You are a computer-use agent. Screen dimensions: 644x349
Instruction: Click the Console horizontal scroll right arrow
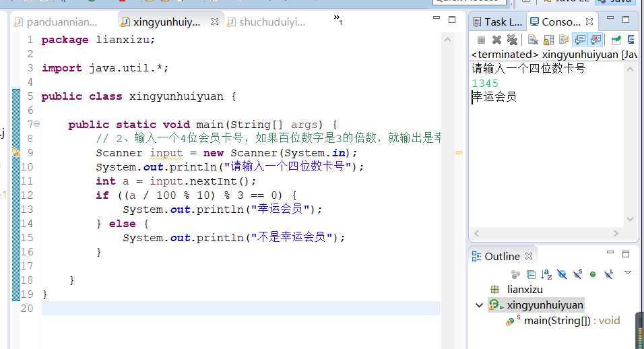(x=616, y=233)
